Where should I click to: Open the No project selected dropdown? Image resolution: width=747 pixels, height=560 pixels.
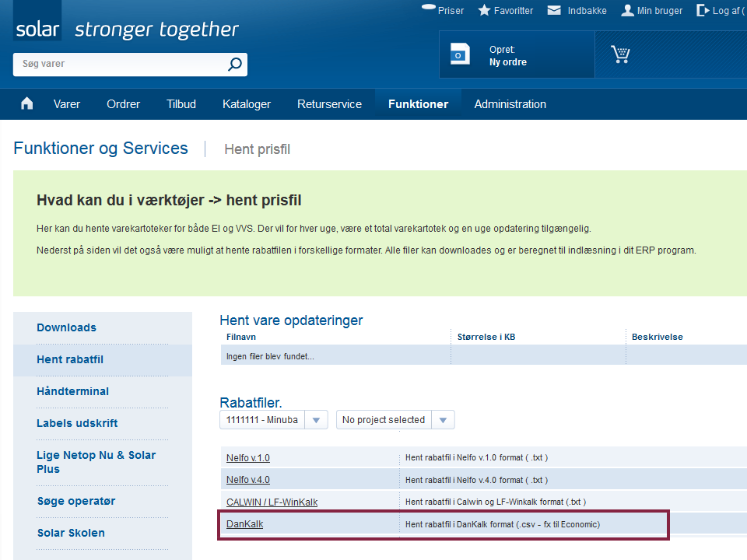(443, 420)
